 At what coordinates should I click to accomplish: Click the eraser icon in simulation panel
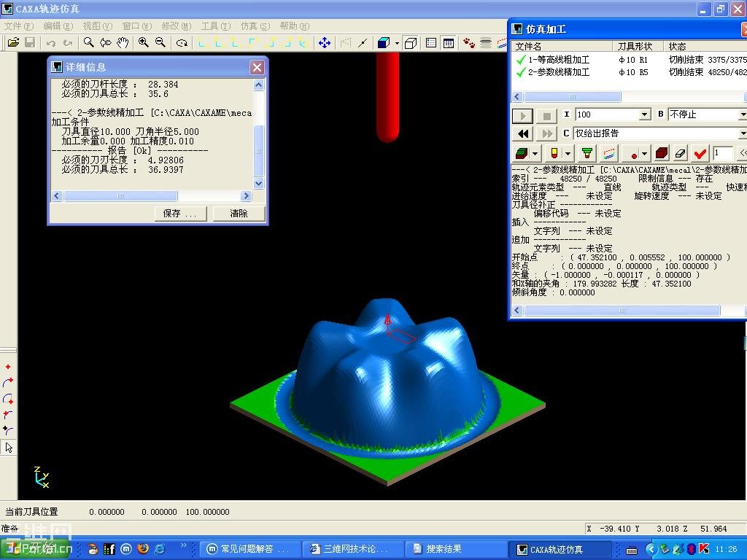(681, 153)
